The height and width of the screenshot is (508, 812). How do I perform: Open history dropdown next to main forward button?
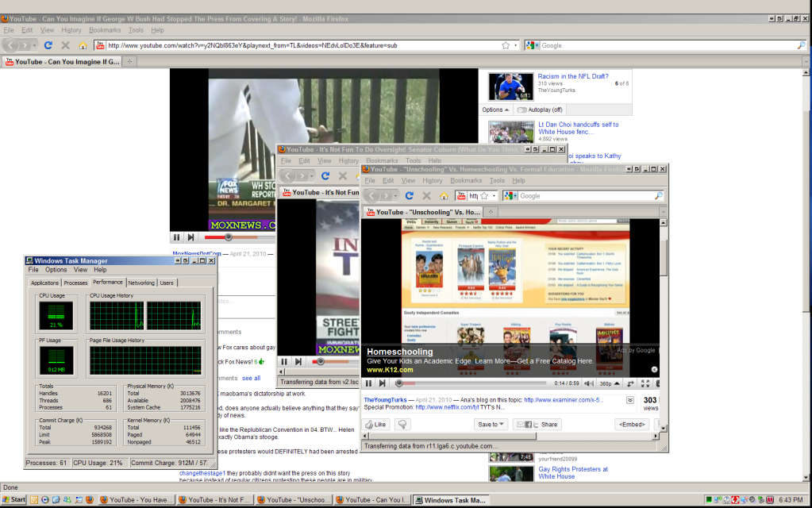tap(34, 45)
